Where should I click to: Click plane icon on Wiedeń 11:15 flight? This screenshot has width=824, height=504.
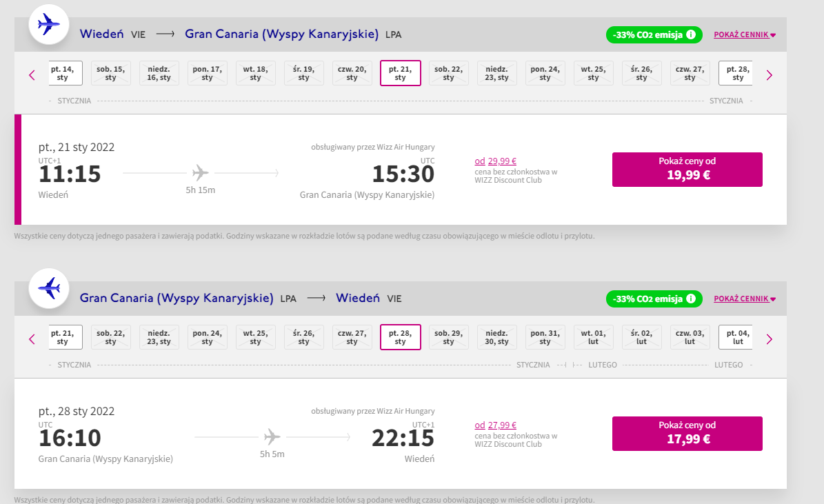200,172
